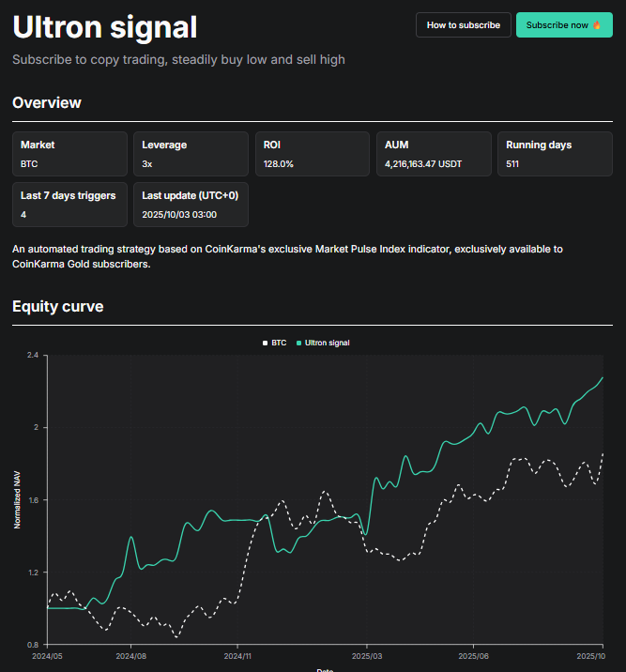Click the 2024/11 date axis label
The width and height of the screenshot is (626, 672).
pyautogui.click(x=238, y=657)
